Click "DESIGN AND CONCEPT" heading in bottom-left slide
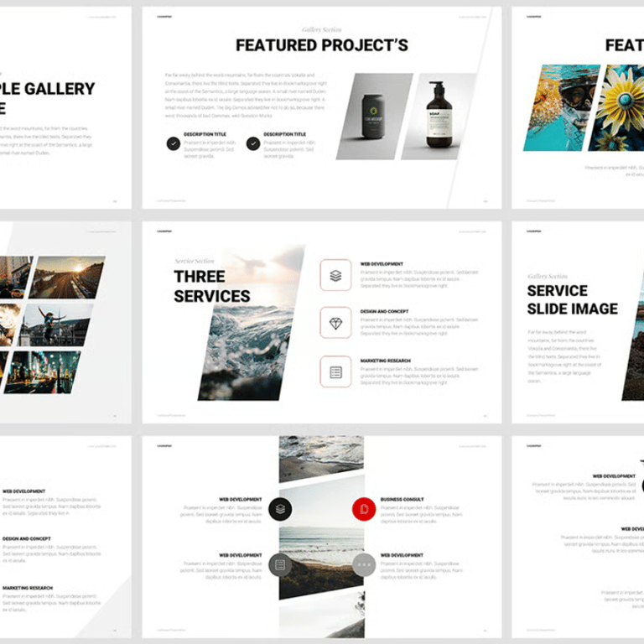Viewport: 644px width, 644px height. (x=27, y=539)
